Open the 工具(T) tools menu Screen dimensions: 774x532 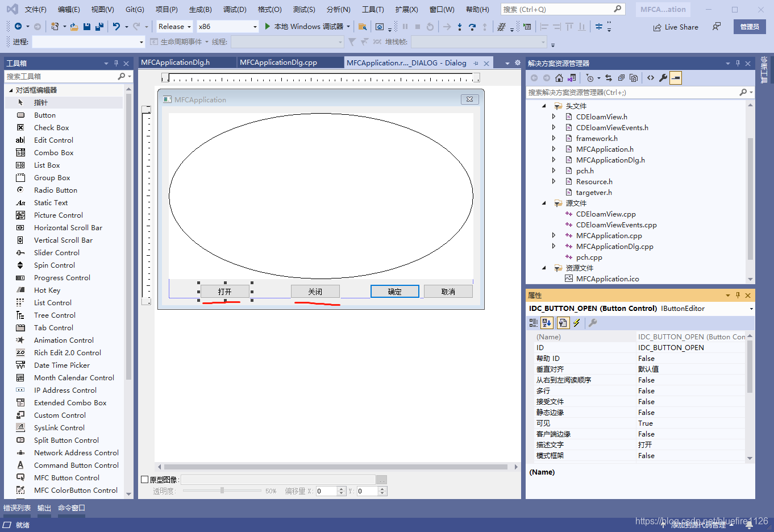pyautogui.click(x=373, y=9)
